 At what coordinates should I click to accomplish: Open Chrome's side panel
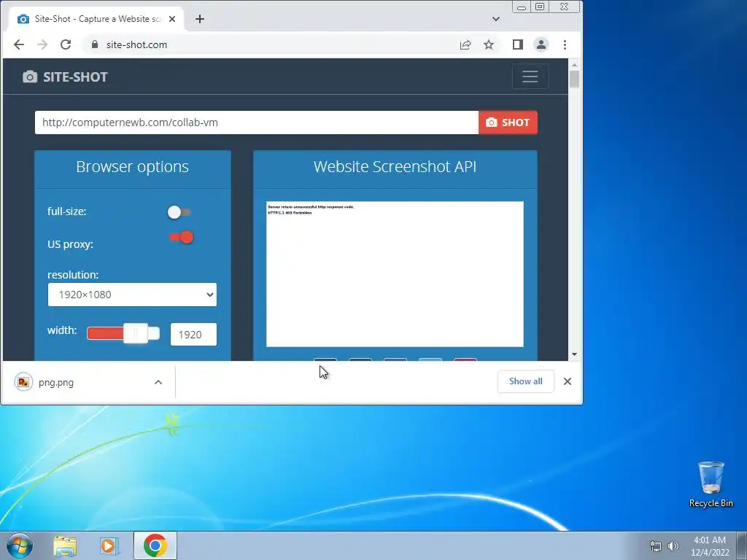tap(518, 44)
